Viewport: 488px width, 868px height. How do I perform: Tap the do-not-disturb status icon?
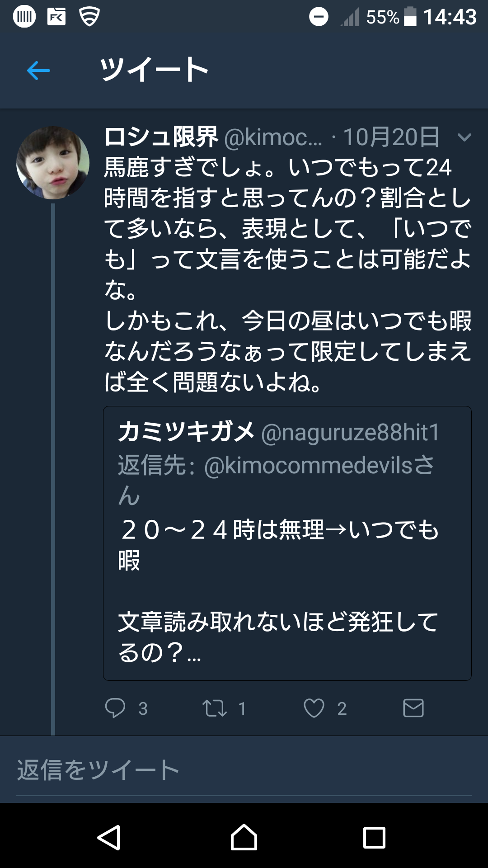click(x=319, y=17)
